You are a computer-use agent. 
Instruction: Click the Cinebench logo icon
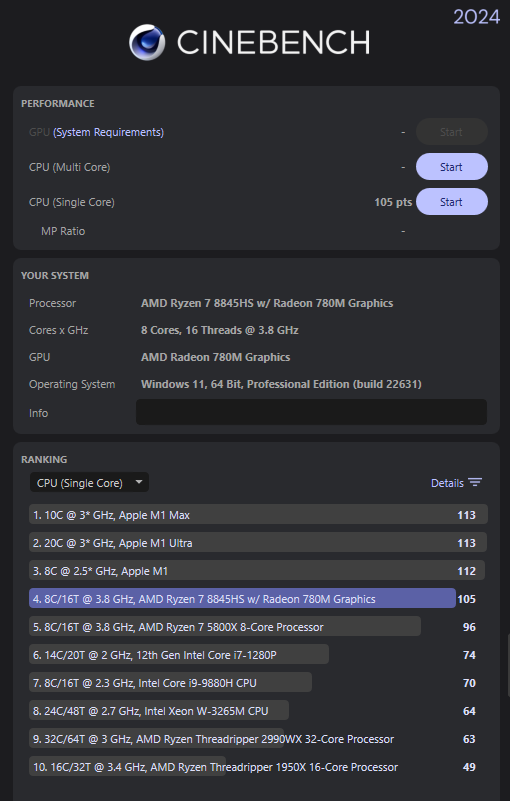[147, 42]
